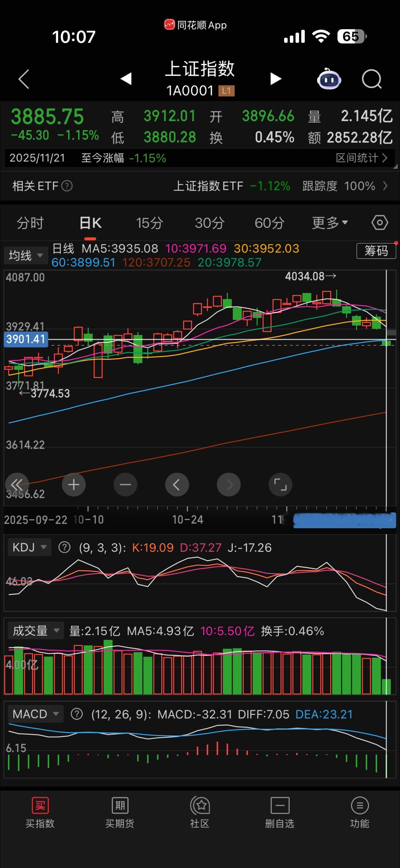Expand chart to fullscreen
This screenshot has width=400, height=868.
(x=280, y=484)
